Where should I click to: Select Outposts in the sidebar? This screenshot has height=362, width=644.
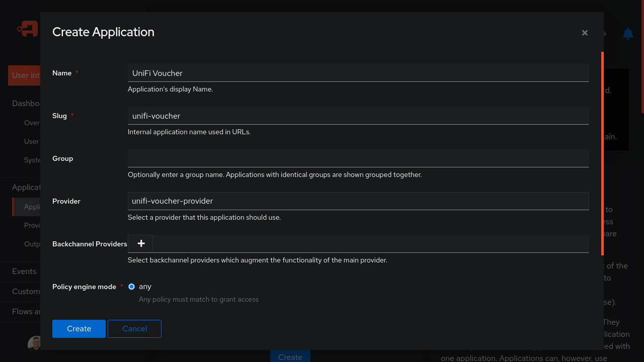coord(32,244)
